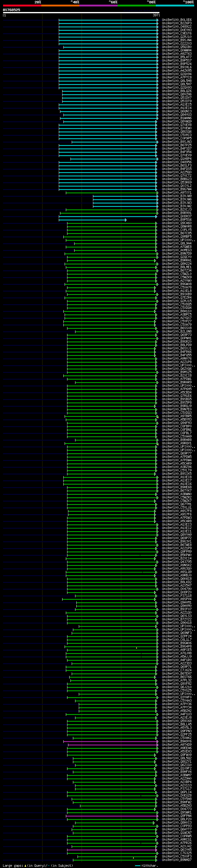This screenshot has height=868, width=197.
Task: Click the short cyan bar for UniRef100_B9P5S6
Action: (x=93, y=220)
